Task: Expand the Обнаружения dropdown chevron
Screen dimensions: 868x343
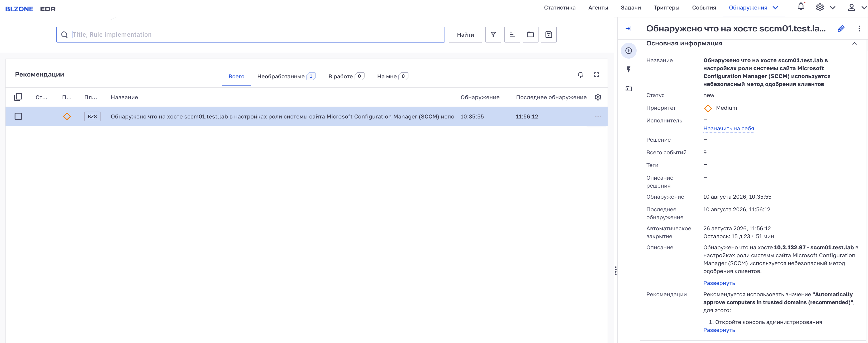Action: (x=775, y=8)
